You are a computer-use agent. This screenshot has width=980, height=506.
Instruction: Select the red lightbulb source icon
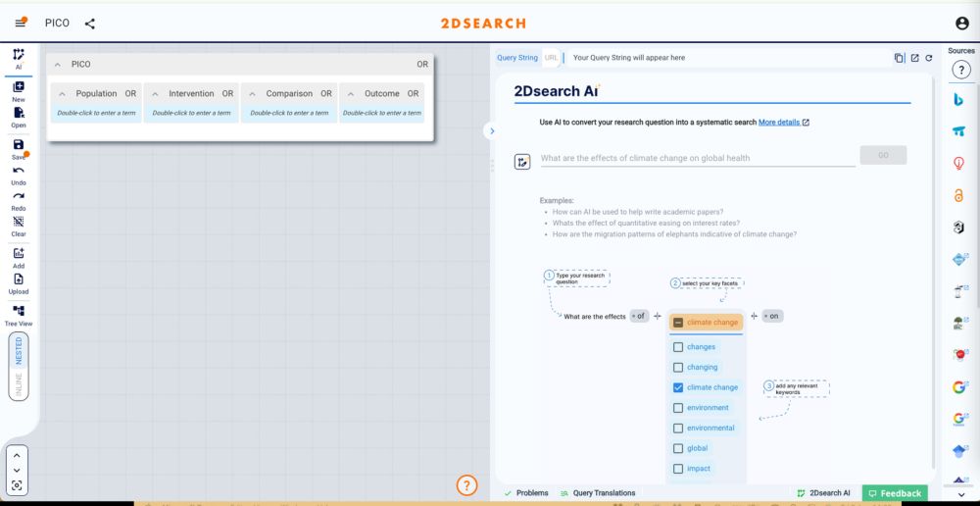[x=958, y=163]
